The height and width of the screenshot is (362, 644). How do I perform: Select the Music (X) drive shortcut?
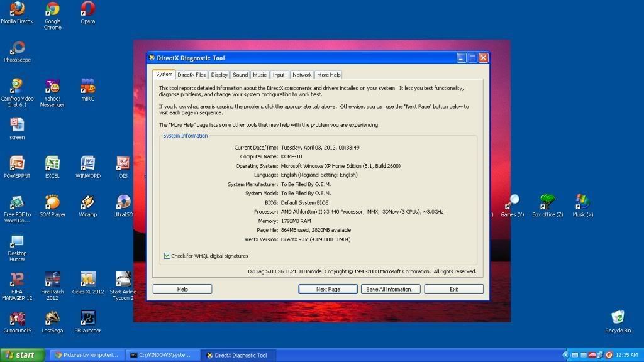click(583, 206)
